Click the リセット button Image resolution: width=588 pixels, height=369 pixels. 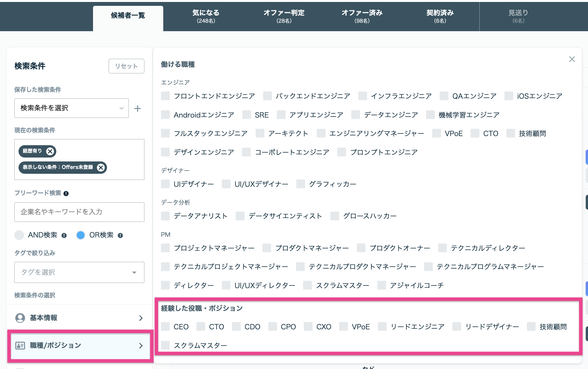pos(127,66)
